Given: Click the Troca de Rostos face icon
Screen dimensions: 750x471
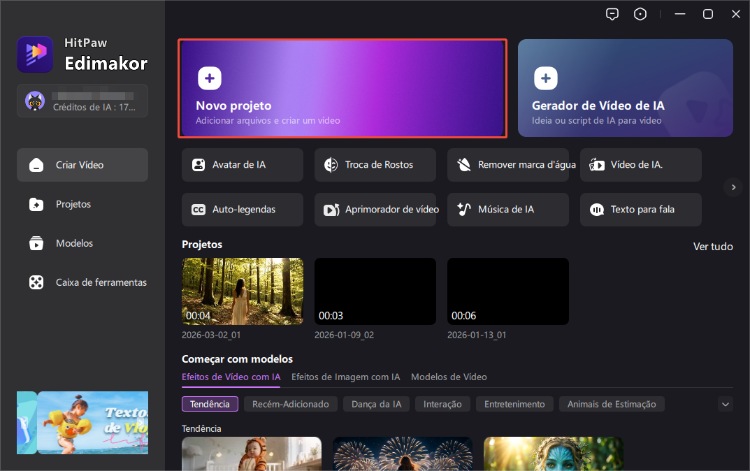Looking at the screenshot, I should pyautogui.click(x=331, y=165).
